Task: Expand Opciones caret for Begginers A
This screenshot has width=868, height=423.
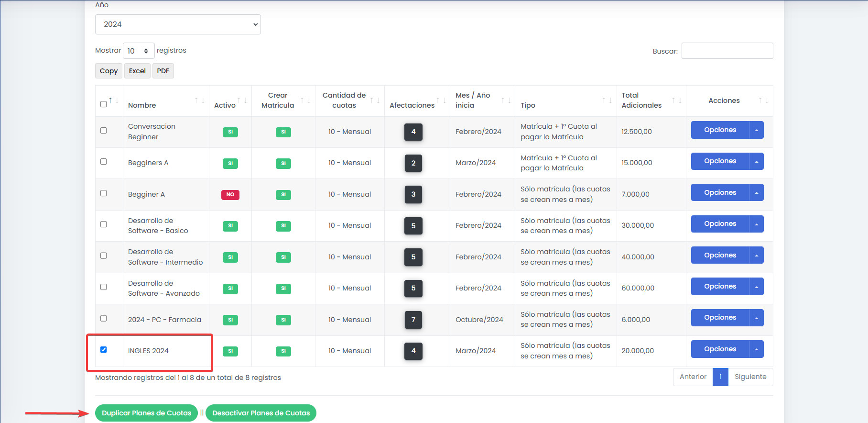Action: click(757, 161)
